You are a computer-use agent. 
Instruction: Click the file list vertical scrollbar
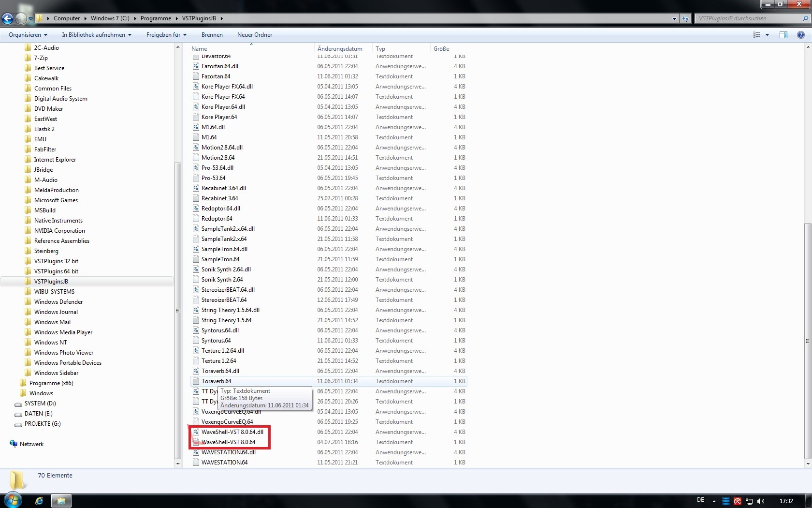coord(808,341)
